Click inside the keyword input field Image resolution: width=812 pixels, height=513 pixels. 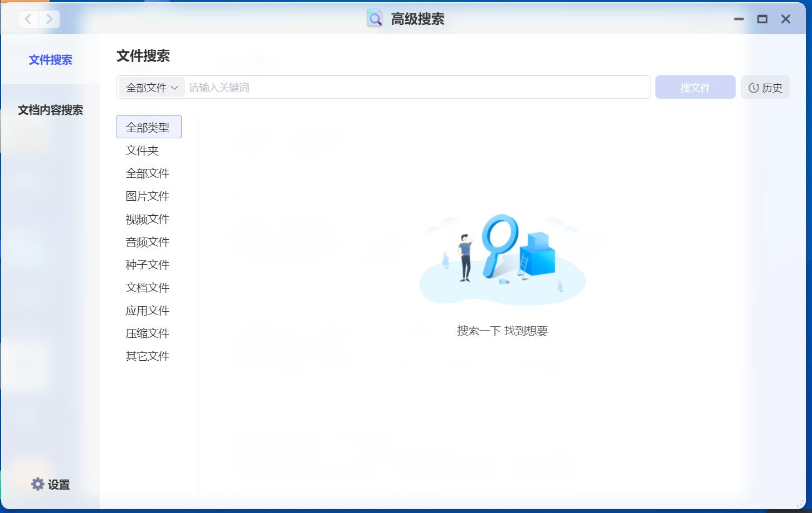[390, 87]
